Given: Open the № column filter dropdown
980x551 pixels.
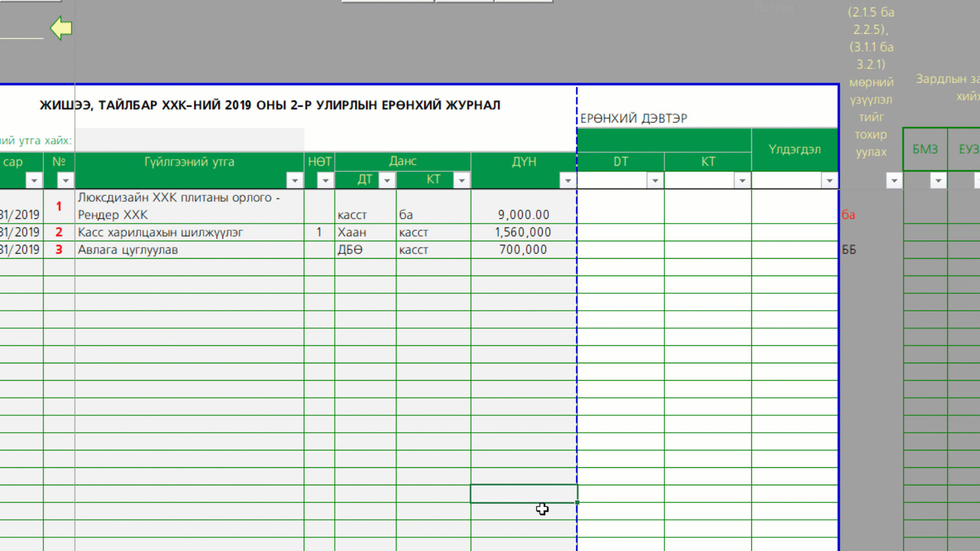Looking at the screenshot, I should point(65,181).
